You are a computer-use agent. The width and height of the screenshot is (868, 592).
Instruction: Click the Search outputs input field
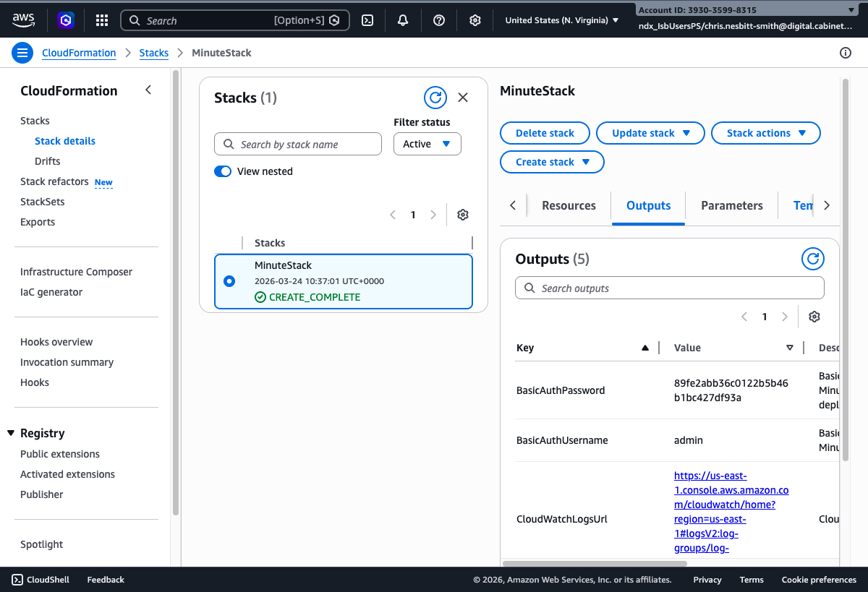669,288
